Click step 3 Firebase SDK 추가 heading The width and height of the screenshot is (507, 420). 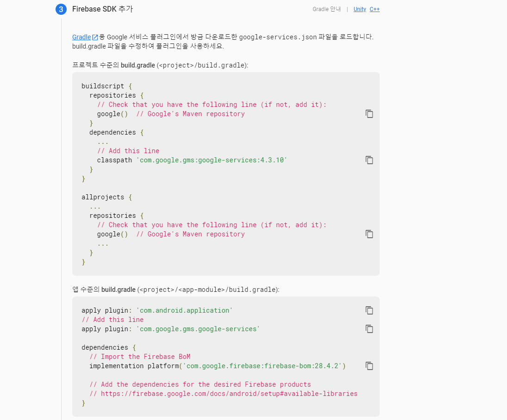[102, 9]
